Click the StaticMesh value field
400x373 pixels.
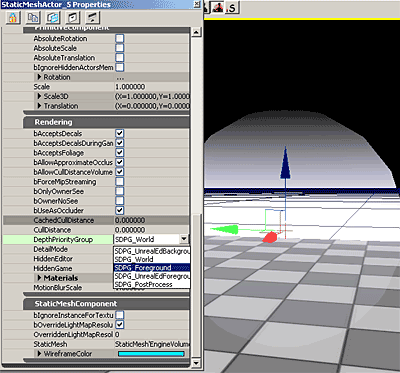pos(152,344)
